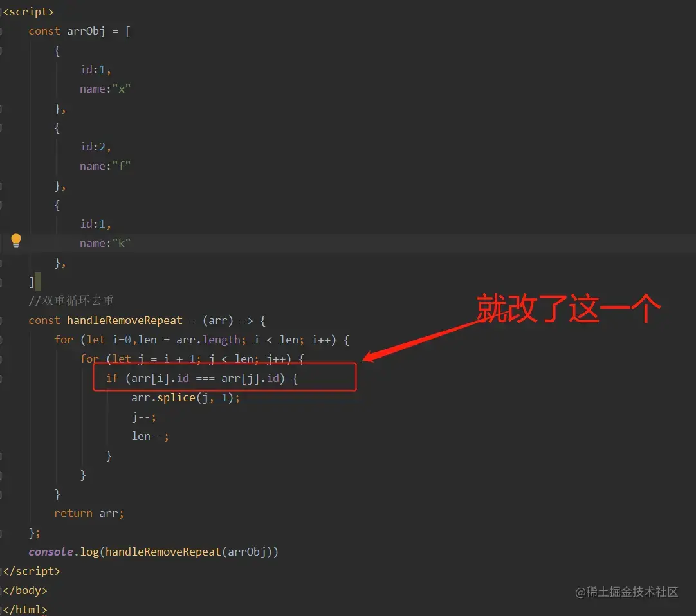Screen dimensions: 696x616
Task: Click the line 'const arrObj = ['
Action: click(80, 31)
